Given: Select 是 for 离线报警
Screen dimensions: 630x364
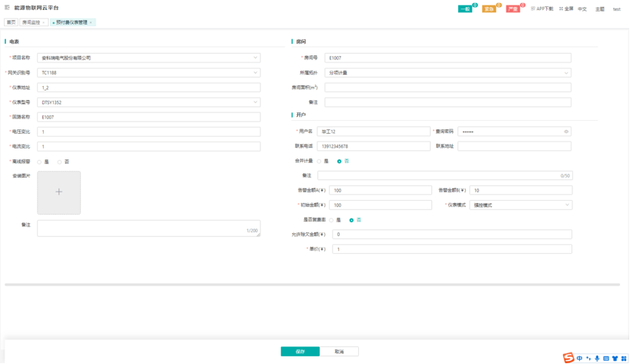Looking at the screenshot, I should 39,162.
